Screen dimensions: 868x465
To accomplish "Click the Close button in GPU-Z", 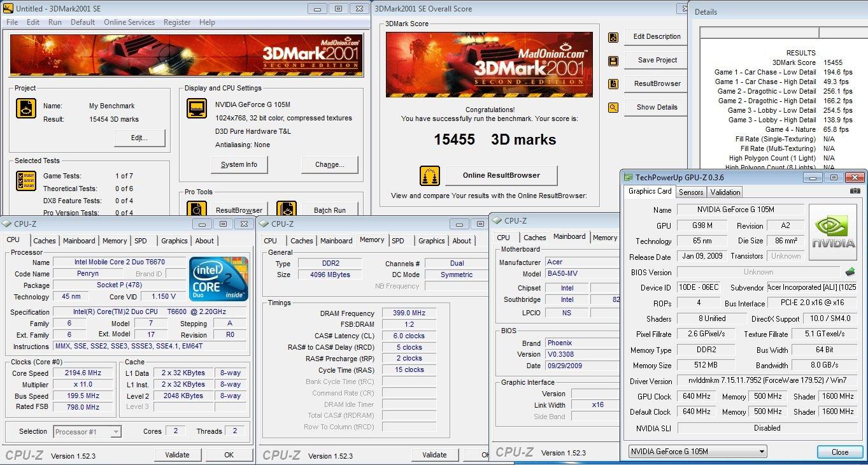I will tap(840, 452).
